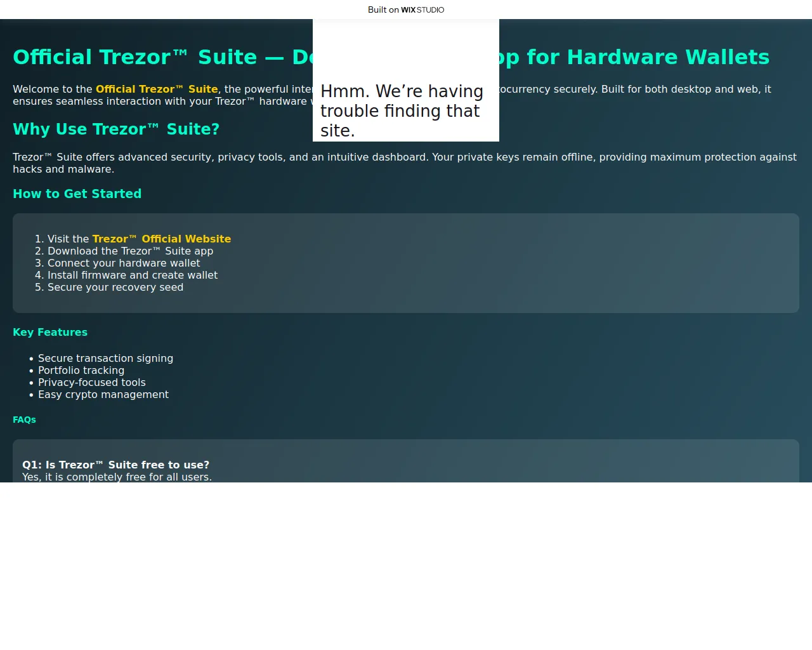Image resolution: width=812 pixels, height=650 pixels.
Task: Click the answer Yes, it is completely free
Action: 117,477
